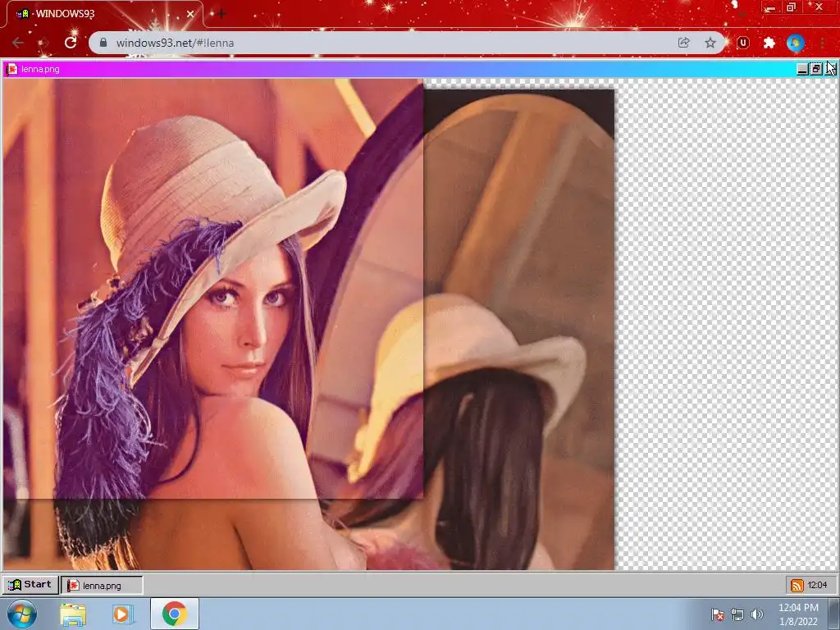Viewport: 840px width, 630px height.
Task: Go back to the previous page
Action: (x=18, y=43)
